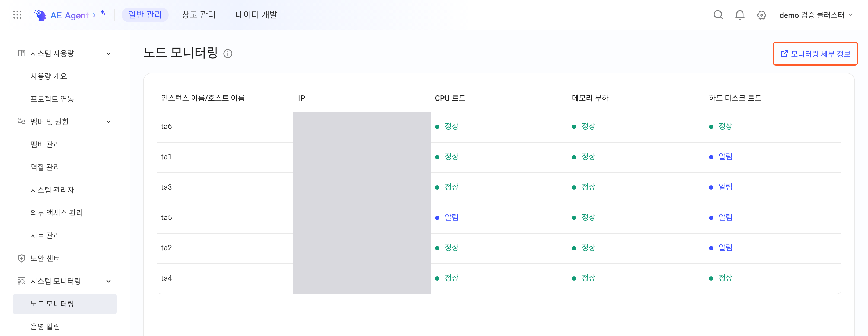The height and width of the screenshot is (336, 868).
Task: Click the ta6 instance name
Action: point(167,127)
